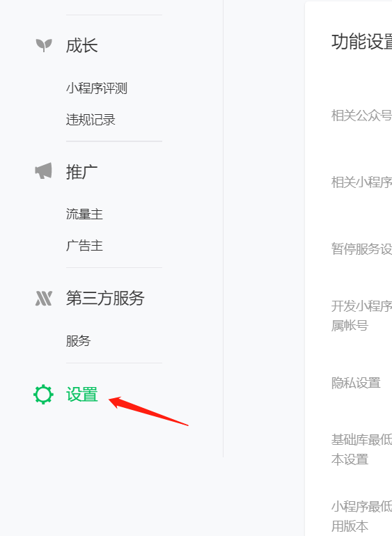Click the 隐私设置 row label
This screenshot has width=392, height=536.
(356, 383)
